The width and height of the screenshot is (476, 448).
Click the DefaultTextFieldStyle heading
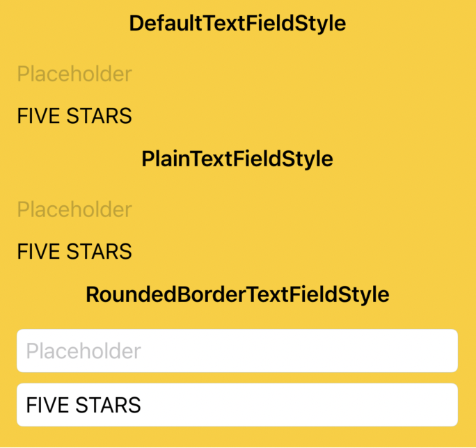(x=237, y=24)
